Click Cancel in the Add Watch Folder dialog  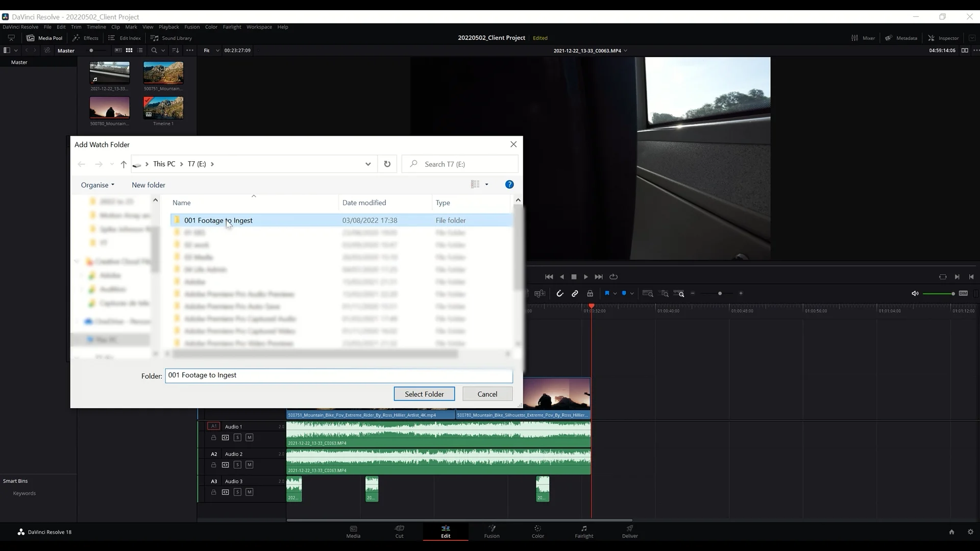click(487, 393)
